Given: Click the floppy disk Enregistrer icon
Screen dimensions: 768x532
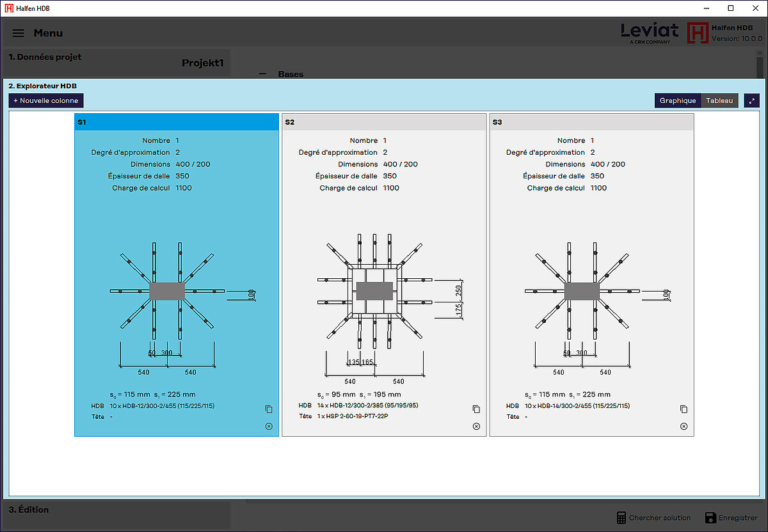Looking at the screenshot, I should tap(710, 518).
